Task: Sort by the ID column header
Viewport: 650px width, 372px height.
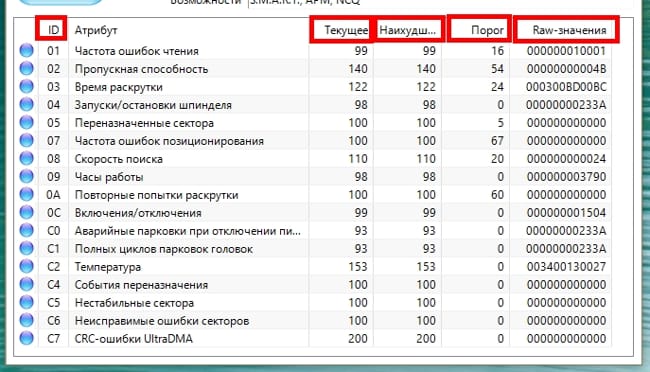Action: click(53, 30)
